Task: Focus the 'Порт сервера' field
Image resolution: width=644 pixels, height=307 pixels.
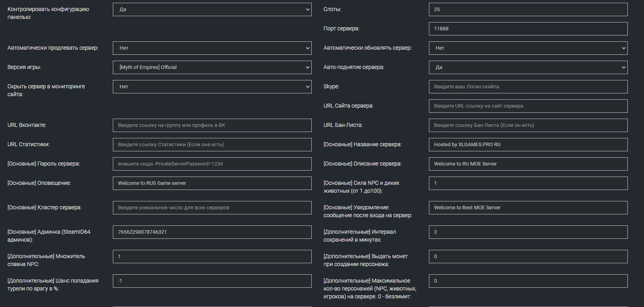Action: pos(528,29)
